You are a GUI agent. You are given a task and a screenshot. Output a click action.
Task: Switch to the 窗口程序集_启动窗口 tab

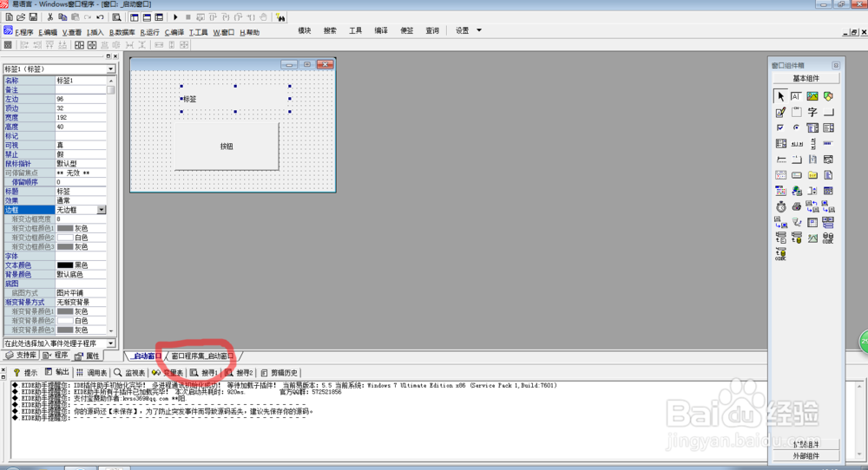pos(202,356)
